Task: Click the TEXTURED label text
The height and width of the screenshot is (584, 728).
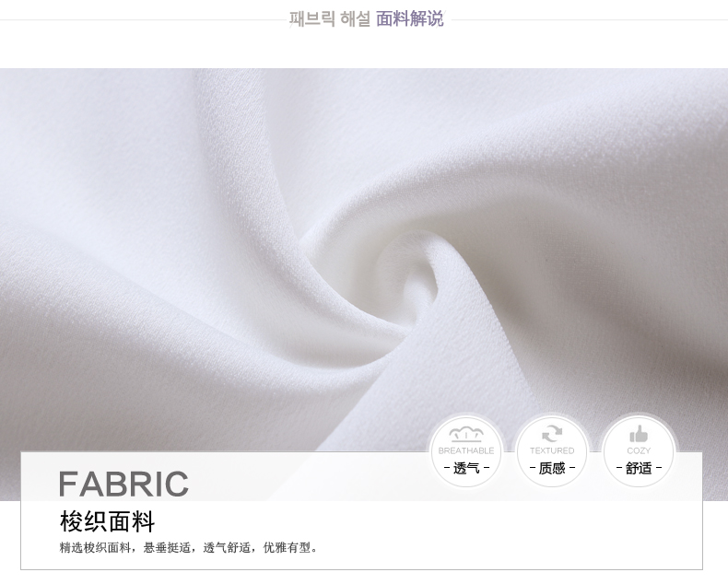Action: pyautogui.click(x=552, y=450)
